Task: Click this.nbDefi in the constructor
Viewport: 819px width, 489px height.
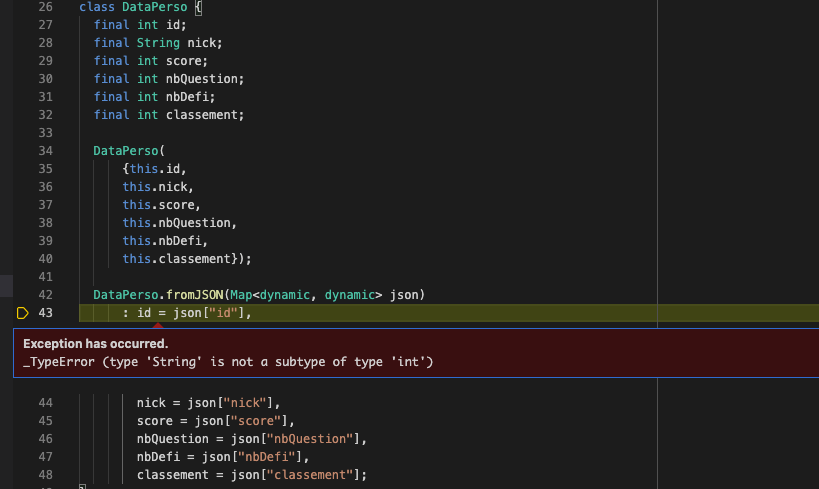Action: (x=162, y=240)
